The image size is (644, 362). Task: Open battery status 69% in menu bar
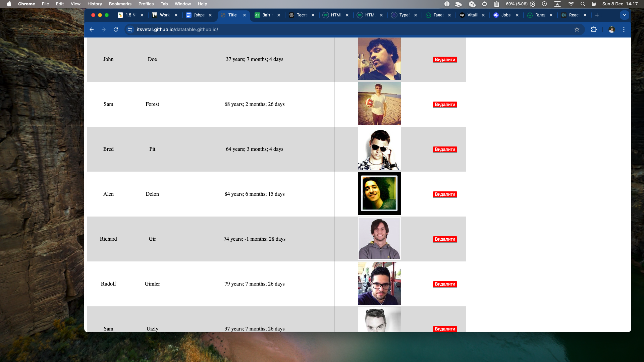(x=520, y=4)
